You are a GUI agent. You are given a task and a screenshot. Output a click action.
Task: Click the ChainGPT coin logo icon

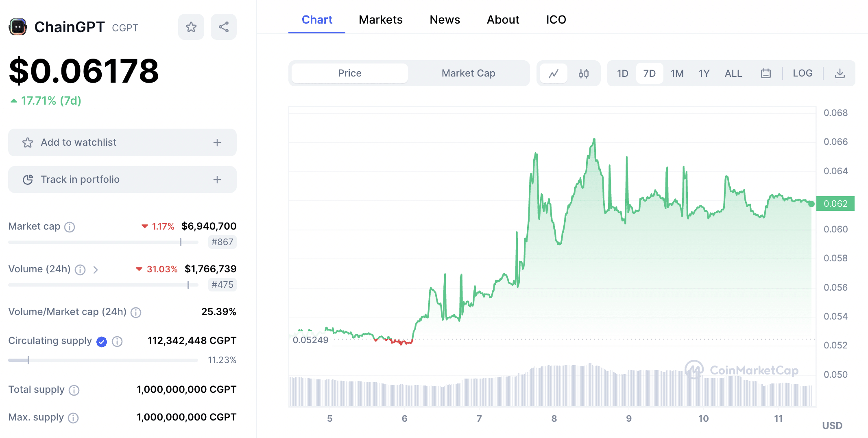[x=18, y=27]
